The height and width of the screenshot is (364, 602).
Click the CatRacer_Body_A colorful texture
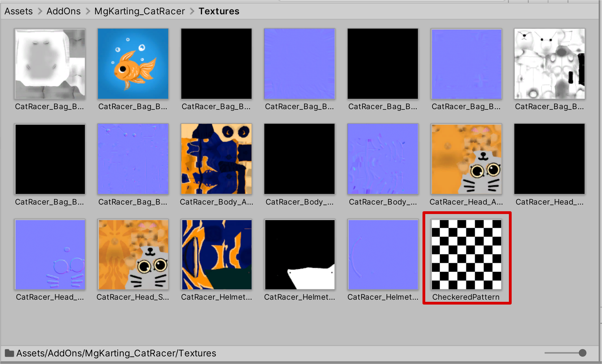(216, 159)
